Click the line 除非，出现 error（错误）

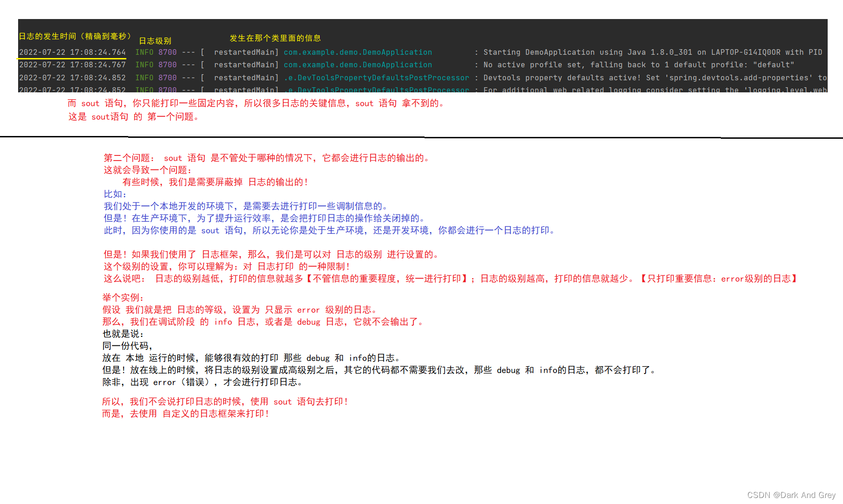pyautogui.click(x=203, y=382)
